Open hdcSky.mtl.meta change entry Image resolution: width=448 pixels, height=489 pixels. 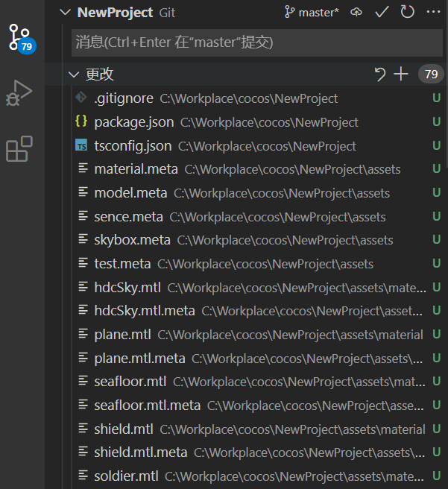click(259, 311)
